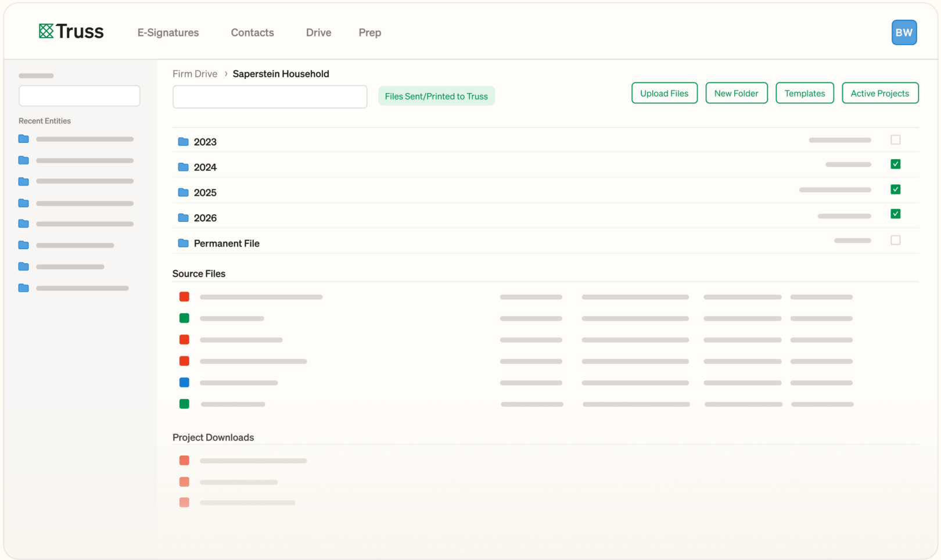
Task: Check the Permanent File checkbox
Action: point(895,239)
